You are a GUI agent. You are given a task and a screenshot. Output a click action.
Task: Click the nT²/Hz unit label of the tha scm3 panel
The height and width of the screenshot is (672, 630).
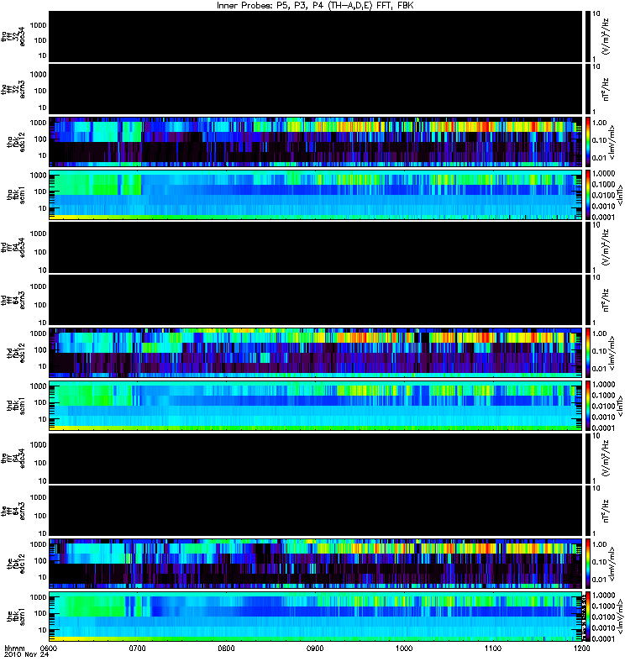click(x=606, y=89)
